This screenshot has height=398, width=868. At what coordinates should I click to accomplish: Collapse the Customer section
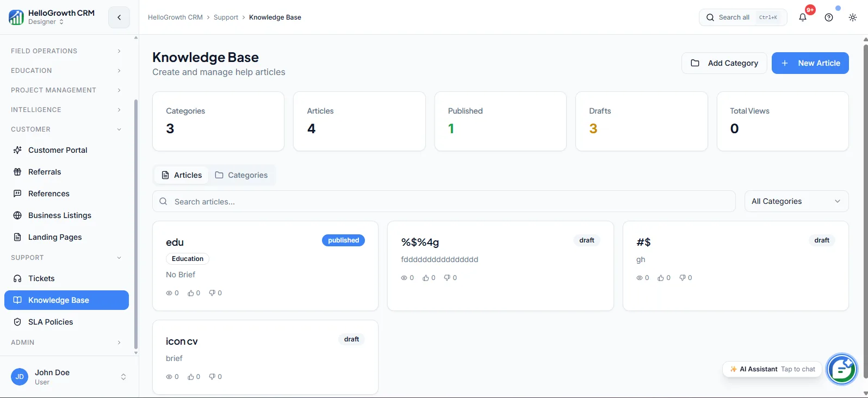pyautogui.click(x=66, y=129)
